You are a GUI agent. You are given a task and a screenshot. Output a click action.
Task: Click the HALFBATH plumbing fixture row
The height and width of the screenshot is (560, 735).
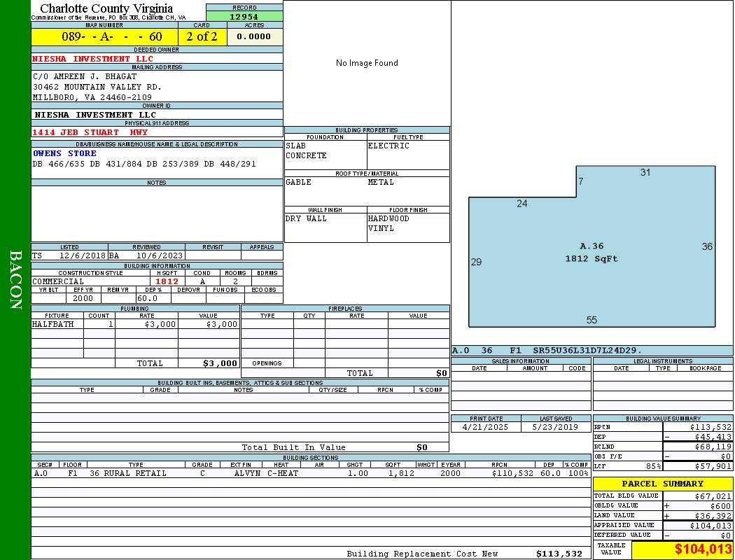click(x=134, y=325)
